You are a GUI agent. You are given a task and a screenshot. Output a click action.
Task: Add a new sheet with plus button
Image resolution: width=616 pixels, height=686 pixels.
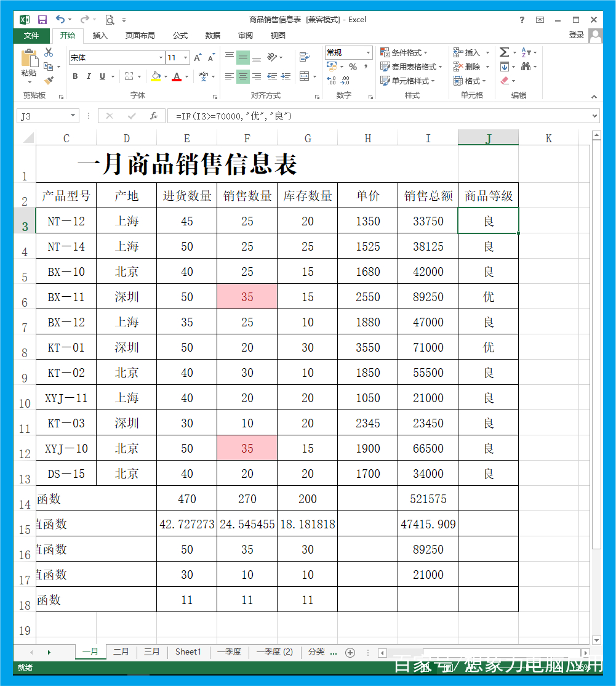point(350,653)
